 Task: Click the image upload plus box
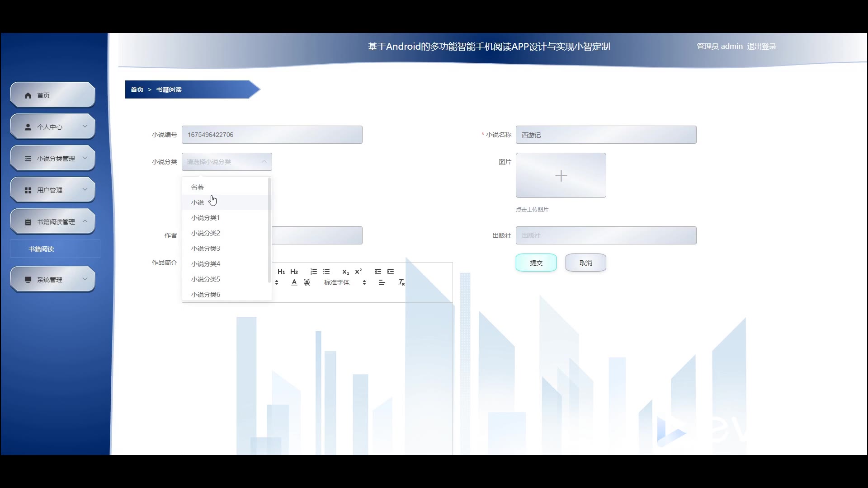(561, 175)
